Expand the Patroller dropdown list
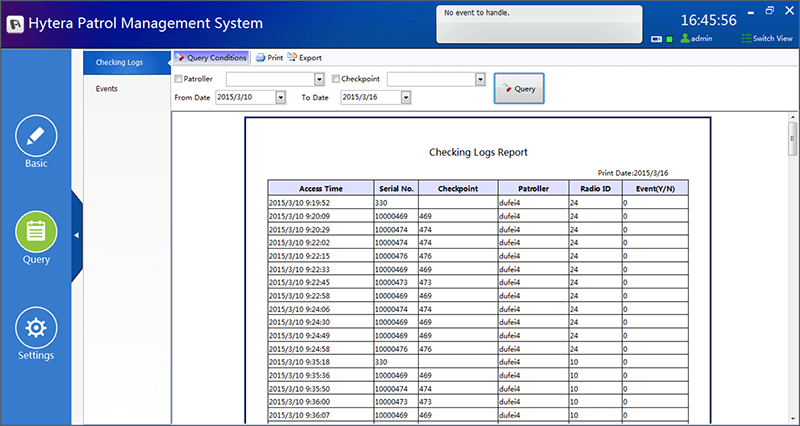Image resolution: width=800 pixels, height=426 pixels. click(319, 79)
